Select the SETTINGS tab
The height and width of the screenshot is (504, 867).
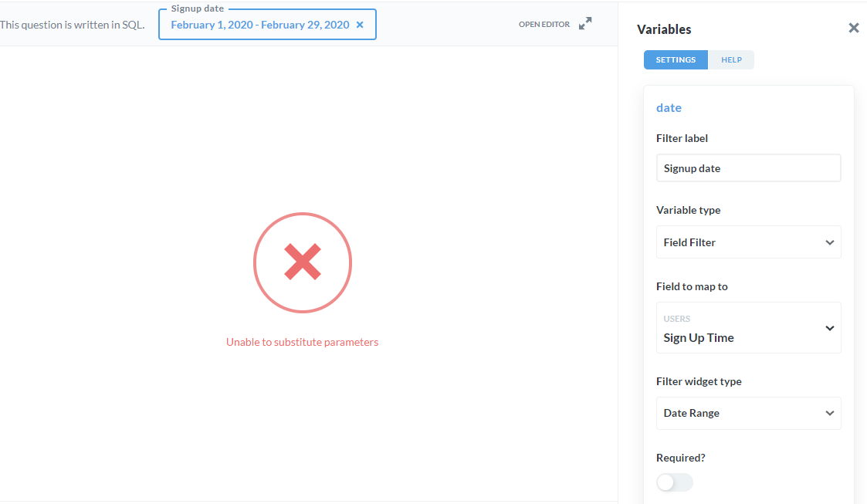tap(676, 59)
